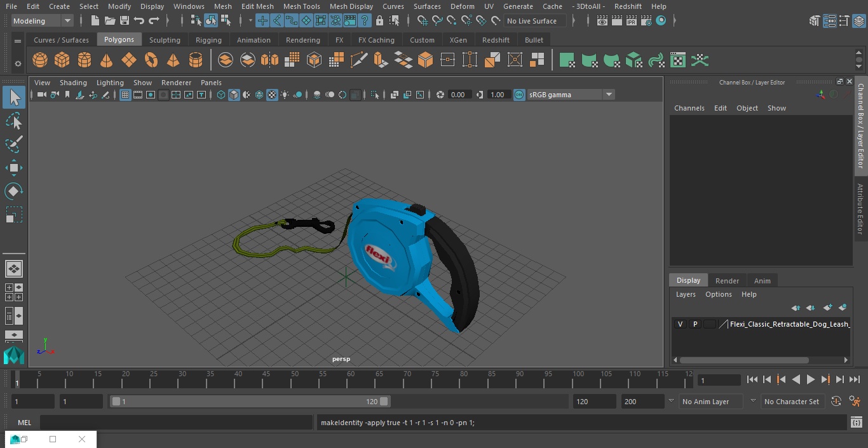
Task: Toggle textured display in the viewport toolbar
Action: tap(272, 95)
